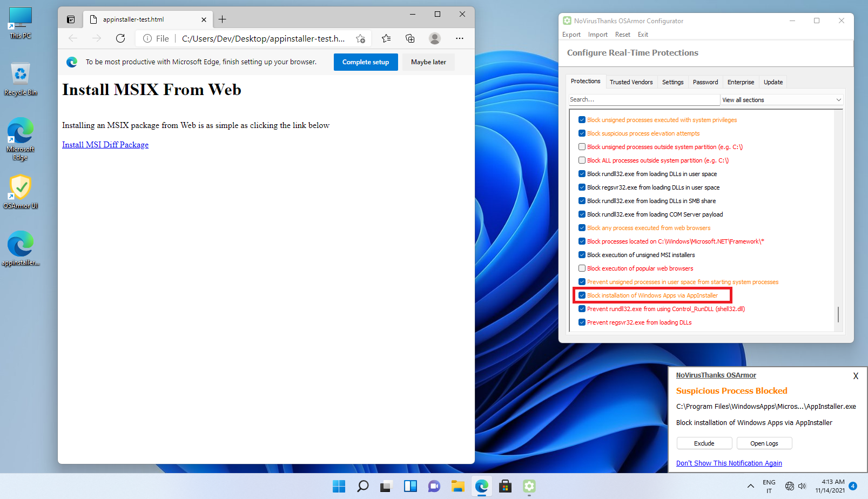This screenshot has width=868, height=499.
Task: Click protections list scrollbar thumb
Action: click(x=838, y=314)
